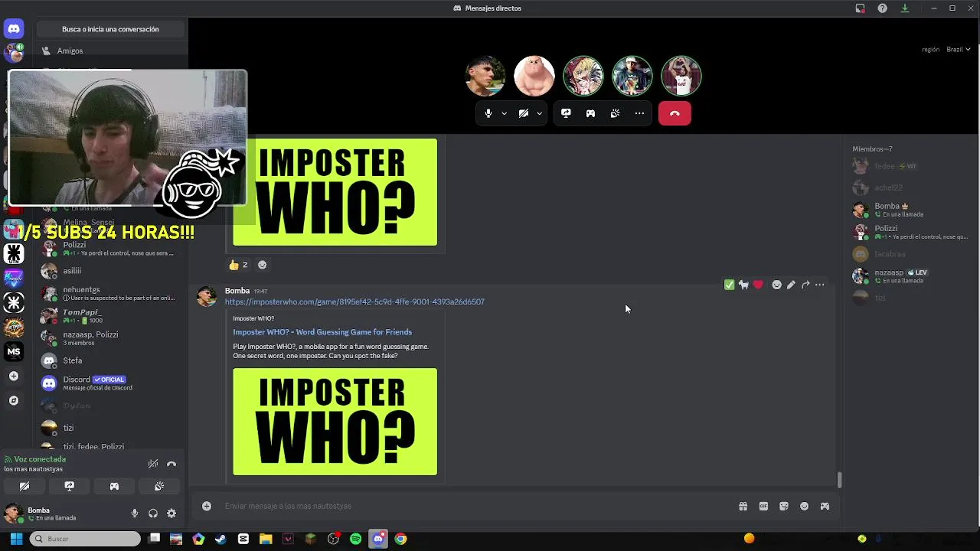Open the lower Imposter WHO? embed image
The image size is (980, 551).
(335, 422)
